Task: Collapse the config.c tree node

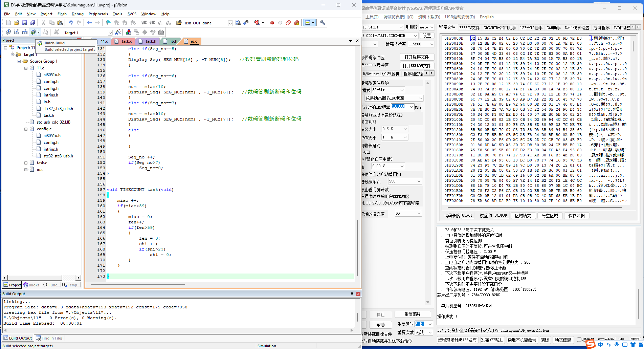Action: 26,129
